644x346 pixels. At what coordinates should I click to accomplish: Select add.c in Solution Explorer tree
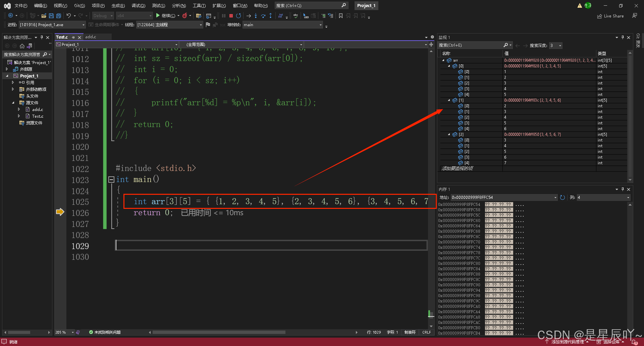click(38, 110)
